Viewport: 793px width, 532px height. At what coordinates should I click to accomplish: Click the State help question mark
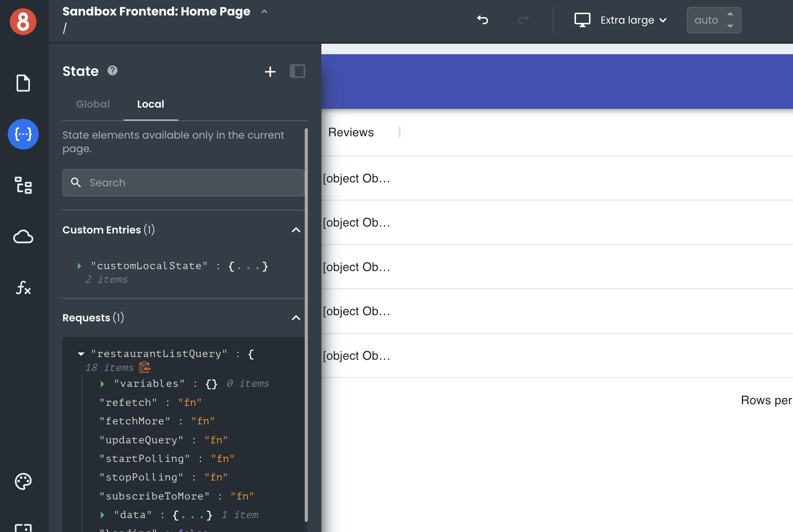112,70
